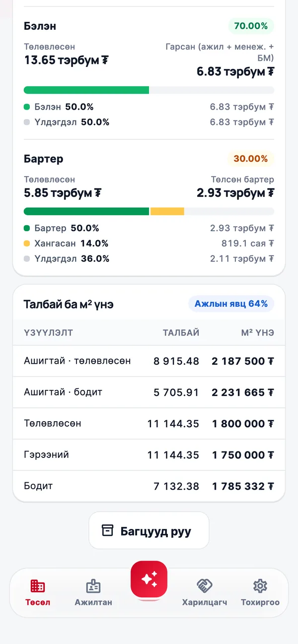Click the Бэлэн green progress bar

(x=86, y=90)
